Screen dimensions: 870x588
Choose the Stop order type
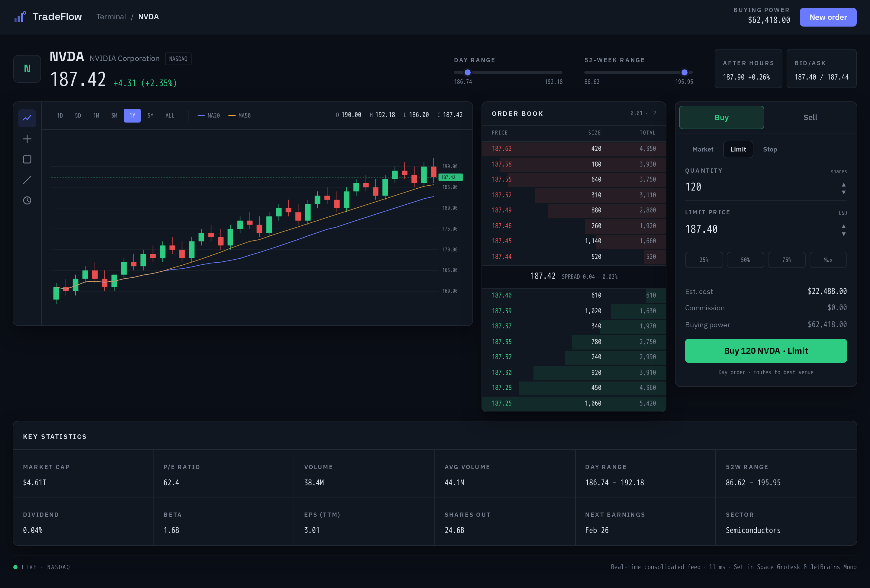[770, 149]
